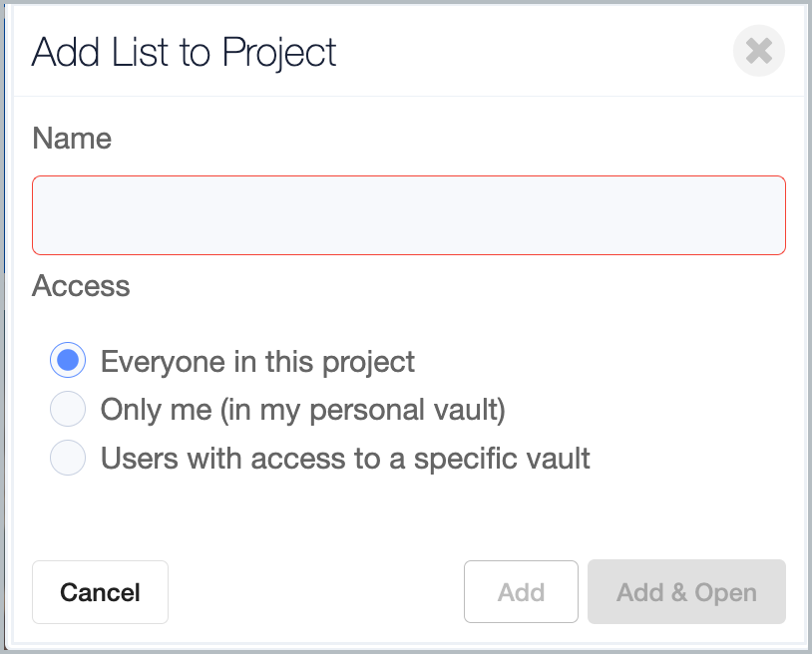Add the list and open it immediately
The height and width of the screenshot is (654, 812).
click(x=686, y=592)
